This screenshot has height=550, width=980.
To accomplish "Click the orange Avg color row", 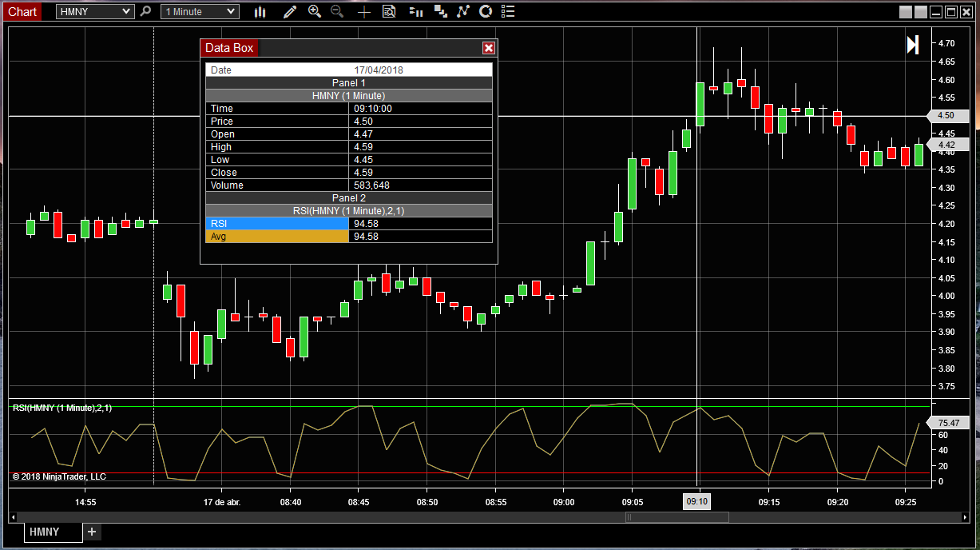I will tap(278, 237).
